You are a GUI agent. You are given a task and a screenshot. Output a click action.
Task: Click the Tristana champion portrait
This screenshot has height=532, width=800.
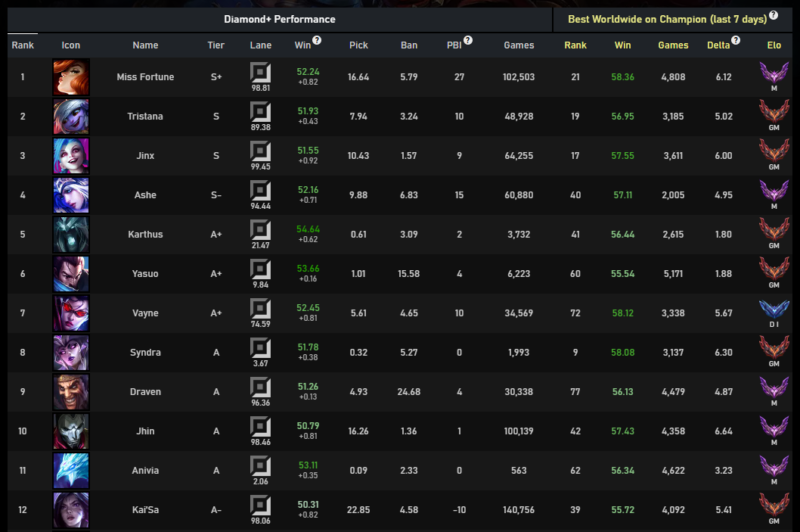pyautogui.click(x=71, y=117)
